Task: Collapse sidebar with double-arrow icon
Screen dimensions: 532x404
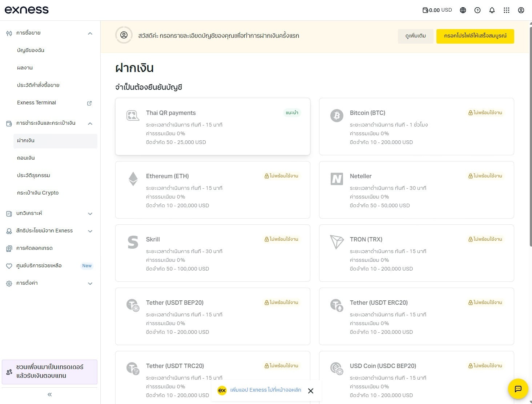Action: [50, 395]
